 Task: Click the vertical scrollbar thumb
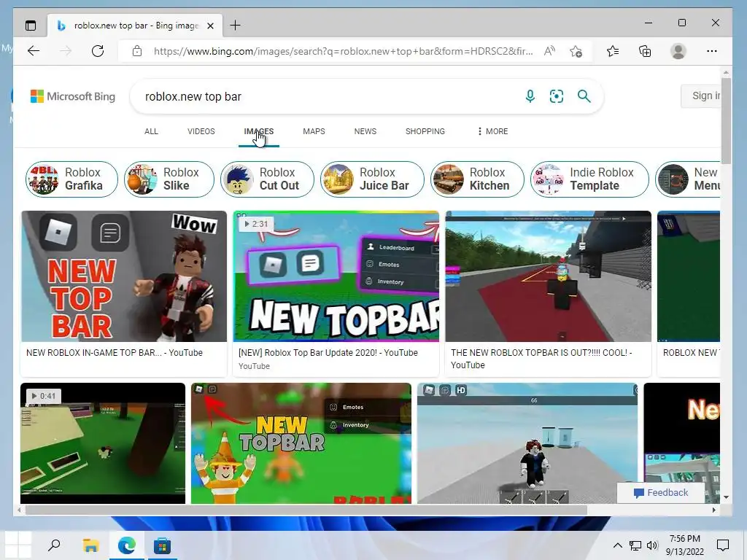pyautogui.click(x=726, y=120)
